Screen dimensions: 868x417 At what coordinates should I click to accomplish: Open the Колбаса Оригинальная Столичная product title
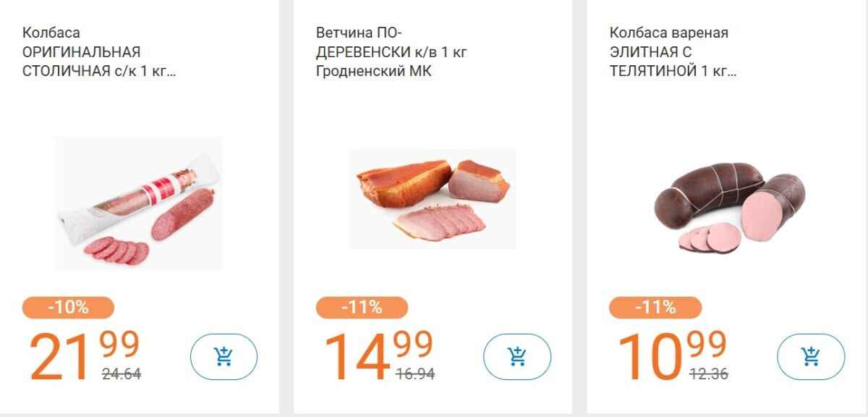81,52
